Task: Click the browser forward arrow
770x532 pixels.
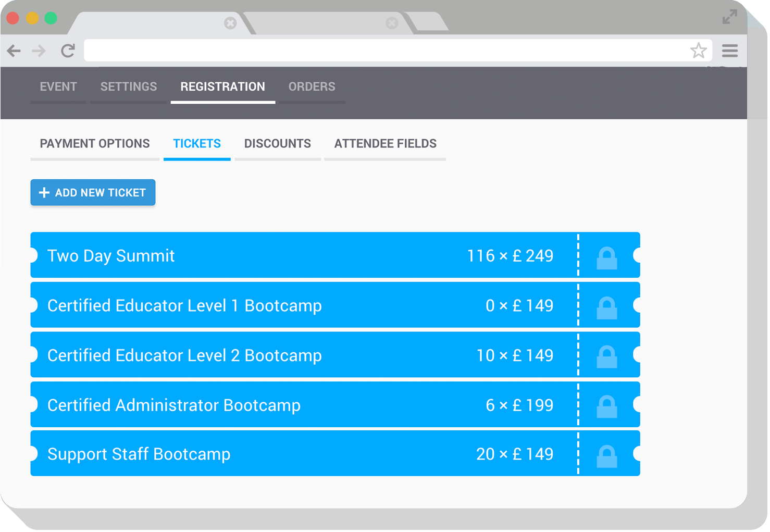Action: (x=39, y=51)
